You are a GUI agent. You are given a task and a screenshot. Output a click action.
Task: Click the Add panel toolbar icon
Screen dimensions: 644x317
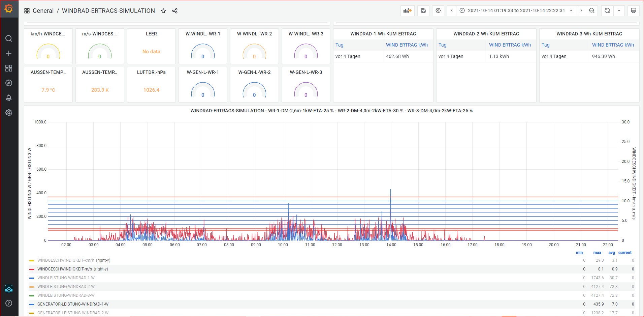(408, 11)
